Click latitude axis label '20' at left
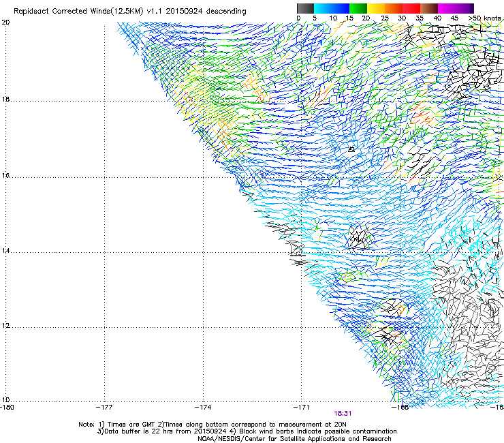 [x=5, y=22]
